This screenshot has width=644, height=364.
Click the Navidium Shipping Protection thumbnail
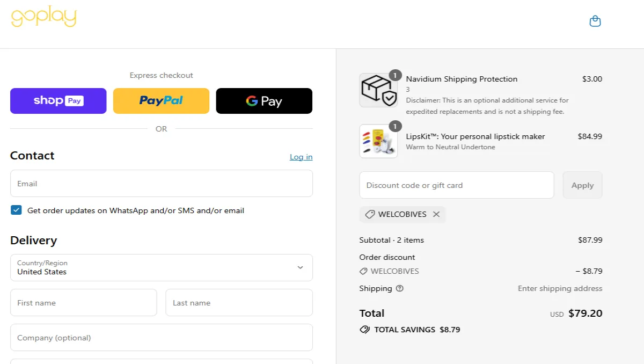tap(378, 90)
